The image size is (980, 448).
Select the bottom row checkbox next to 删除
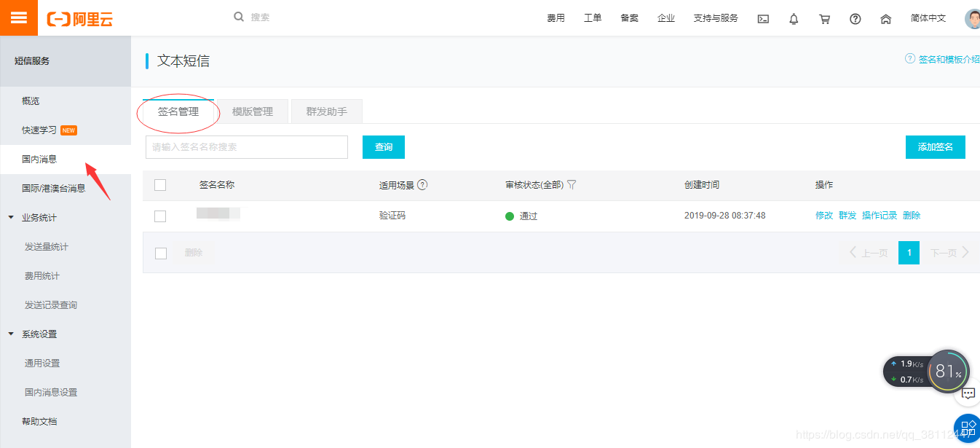[161, 252]
